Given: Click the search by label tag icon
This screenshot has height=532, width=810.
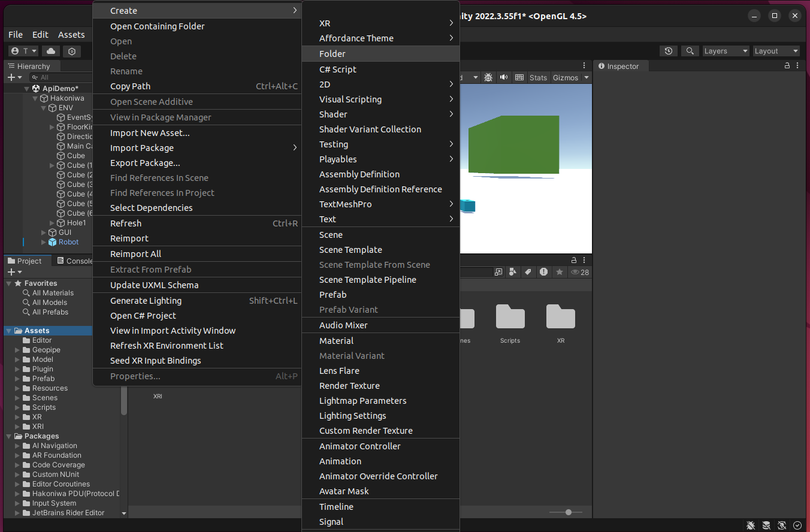Looking at the screenshot, I should click(x=528, y=272).
